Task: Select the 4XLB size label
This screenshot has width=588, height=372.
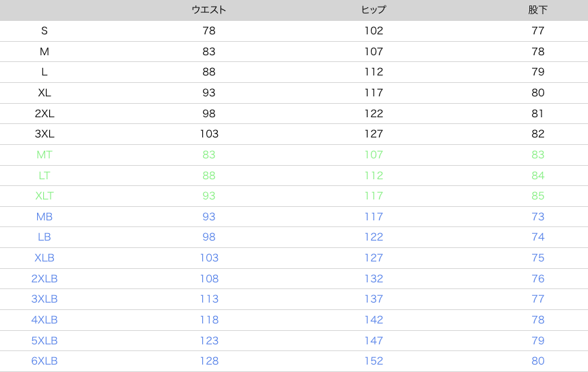Action: point(45,320)
